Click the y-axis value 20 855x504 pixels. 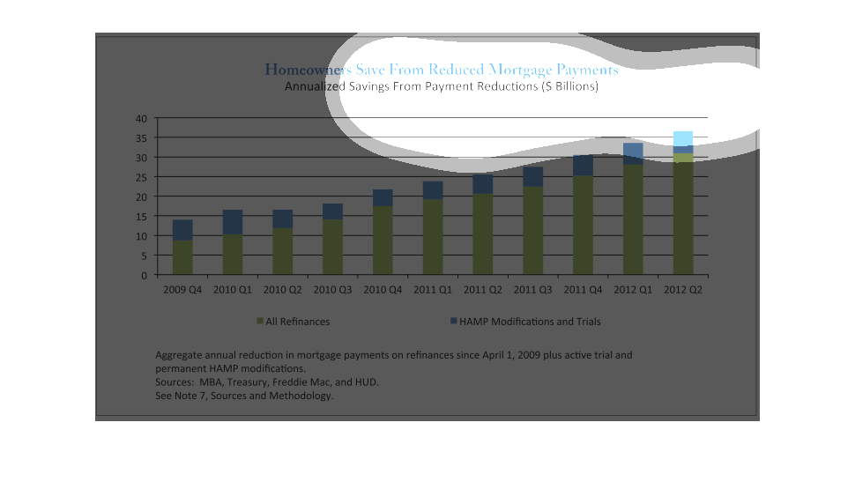point(141,197)
